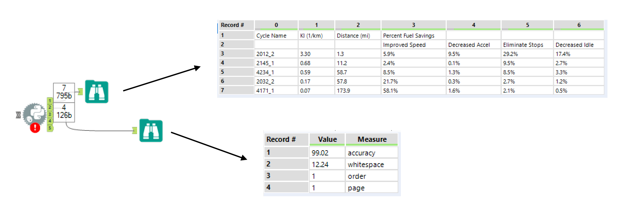Select the Python tool node
The image size is (644, 204).
(x=35, y=115)
